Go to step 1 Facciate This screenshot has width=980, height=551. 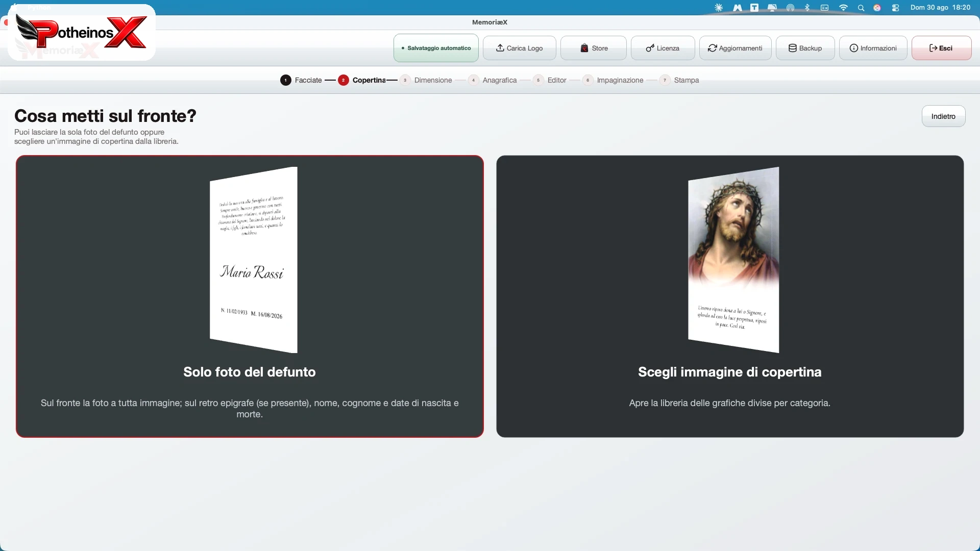tap(301, 80)
